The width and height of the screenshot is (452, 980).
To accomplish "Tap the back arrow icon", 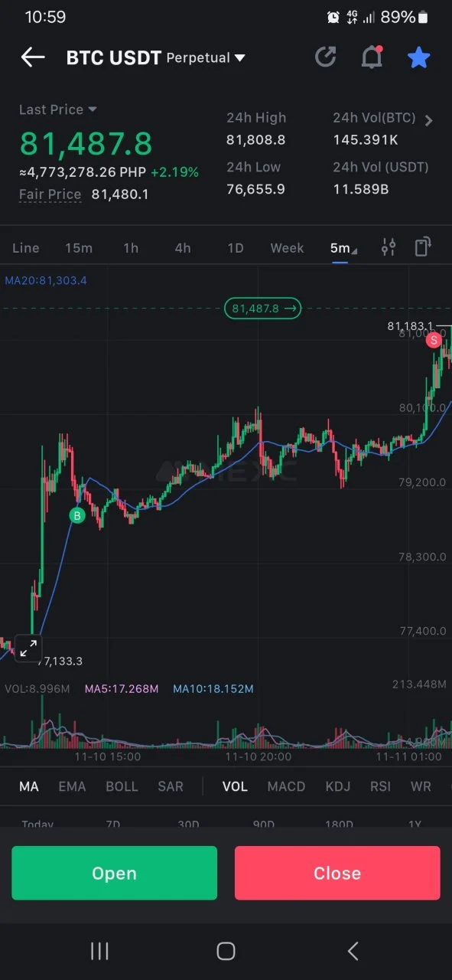I will click(33, 57).
